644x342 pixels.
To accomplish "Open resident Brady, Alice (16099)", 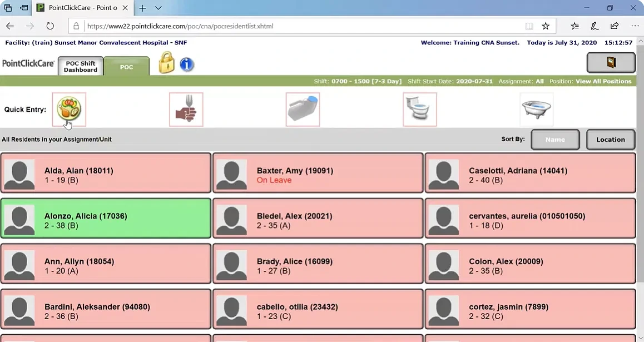I will 318,264.
